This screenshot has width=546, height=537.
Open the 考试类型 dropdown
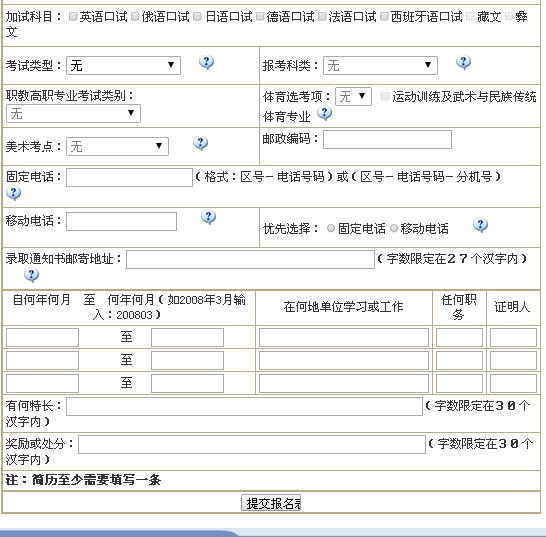coord(123,65)
